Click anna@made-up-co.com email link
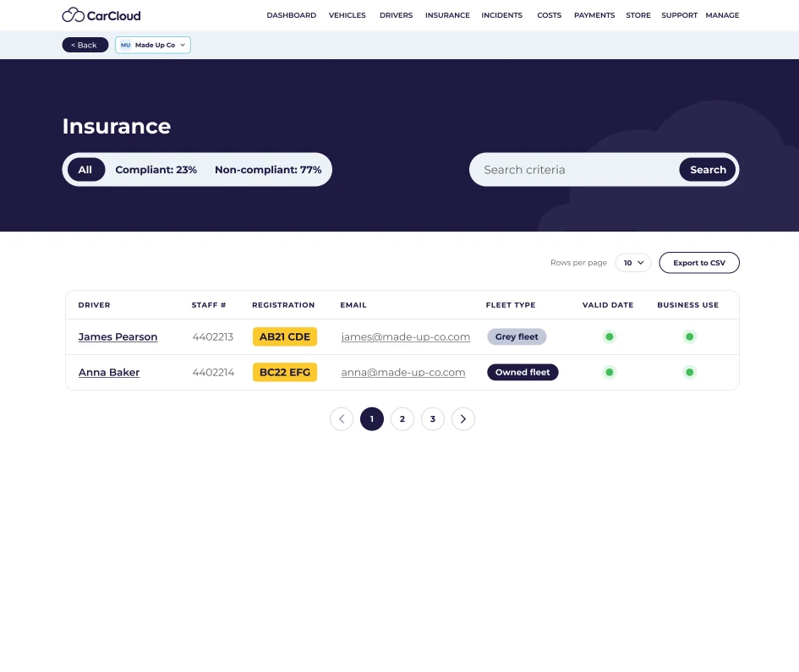799x672 pixels. click(x=403, y=373)
